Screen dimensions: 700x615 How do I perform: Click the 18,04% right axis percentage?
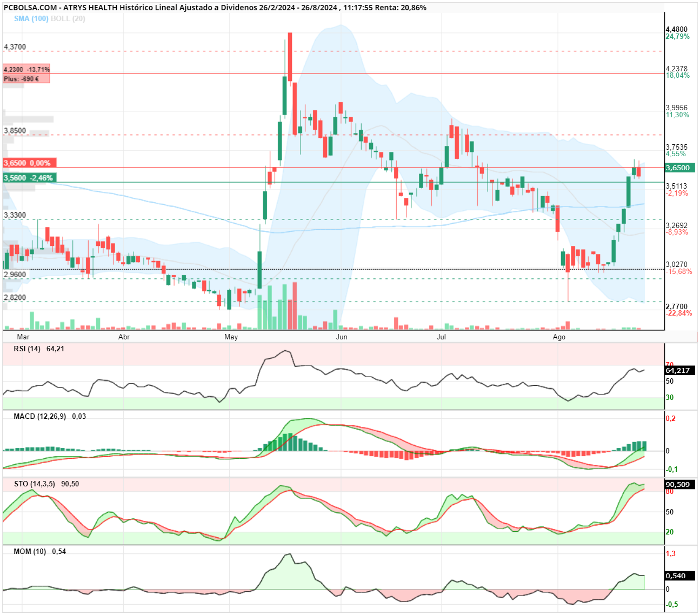coord(678,76)
